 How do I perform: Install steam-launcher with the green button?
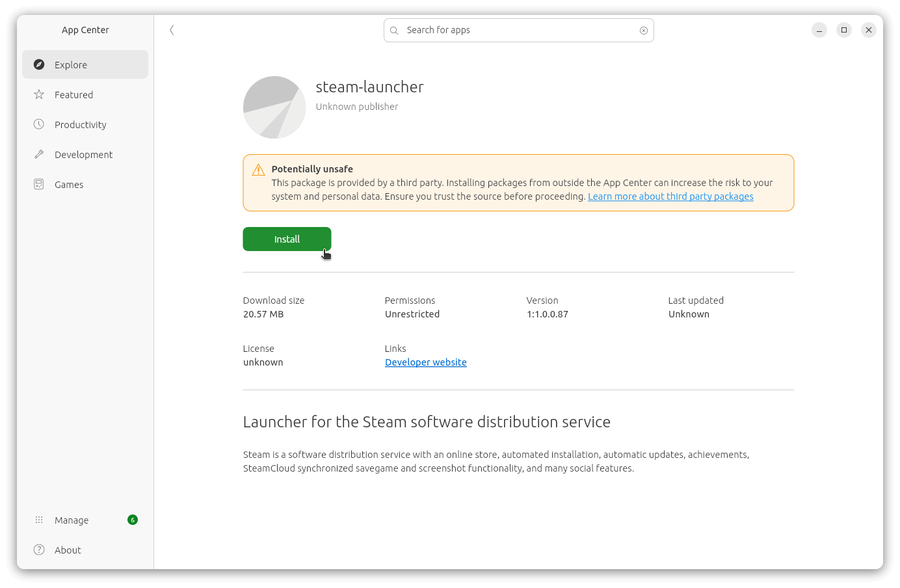click(287, 239)
